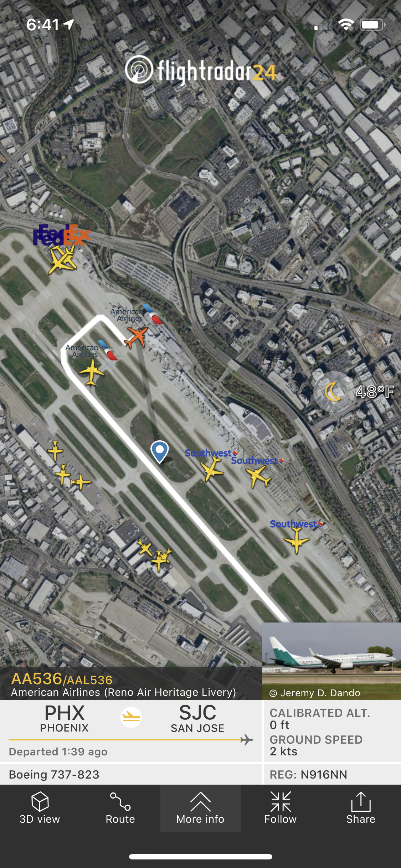
Task: Select the AA536 flight number header
Action: [x=62, y=679]
